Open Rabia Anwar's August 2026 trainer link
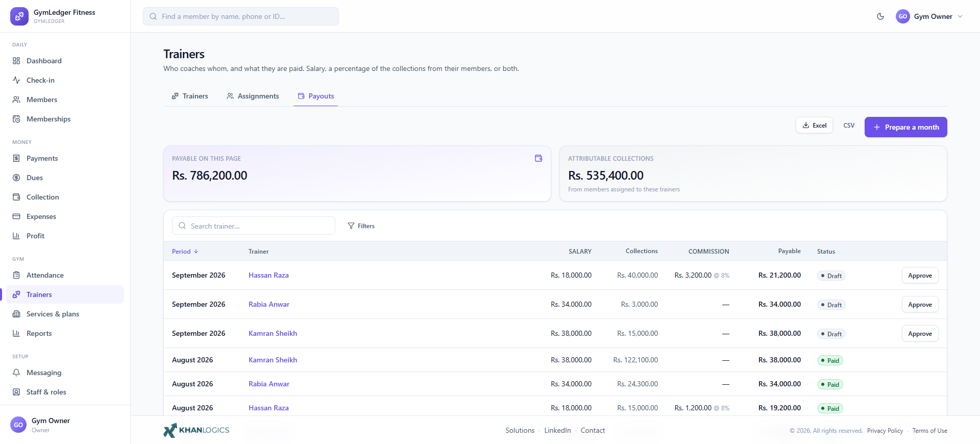The image size is (980, 444). click(269, 384)
